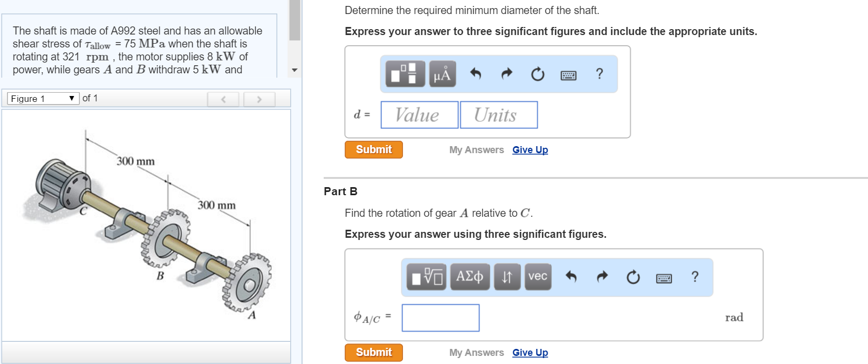The width and height of the screenshot is (868, 364).
Task: Click undo in the diameter answer toolbar
Action: point(475,74)
